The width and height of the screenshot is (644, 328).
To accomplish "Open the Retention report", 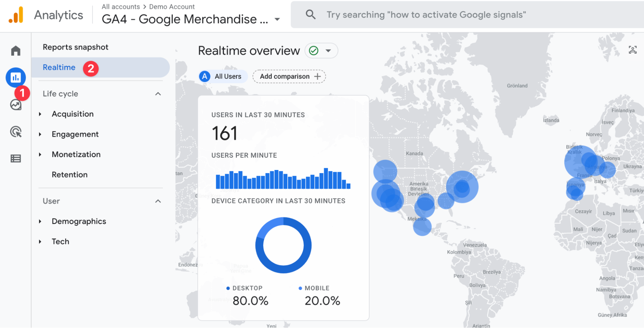I will point(70,174).
